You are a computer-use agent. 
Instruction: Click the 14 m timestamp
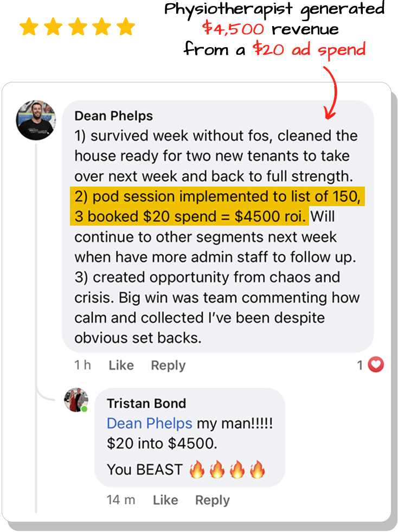click(x=121, y=500)
